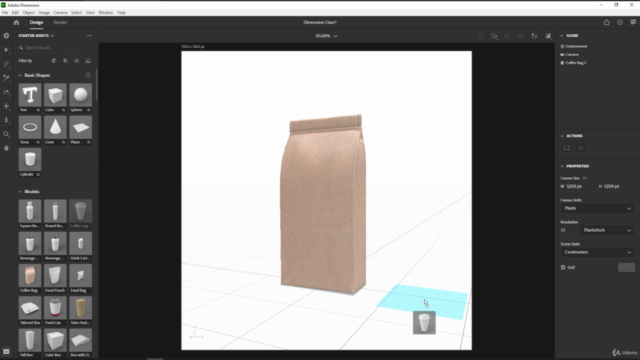Filter assets by models
The image size is (640, 360).
pyautogui.click(x=54, y=61)
